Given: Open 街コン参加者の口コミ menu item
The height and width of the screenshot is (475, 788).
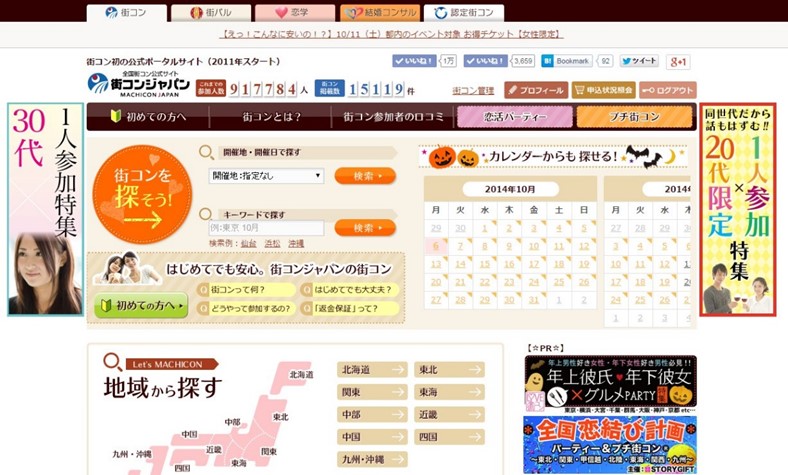Looking at the screenshot, I should click(x=393, y=117).
